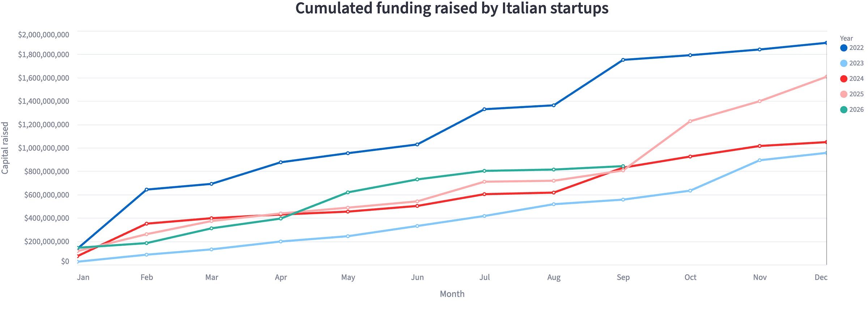Click the Month axis title
The width and height of the screenshot is (868, 309).
[452, 294]
